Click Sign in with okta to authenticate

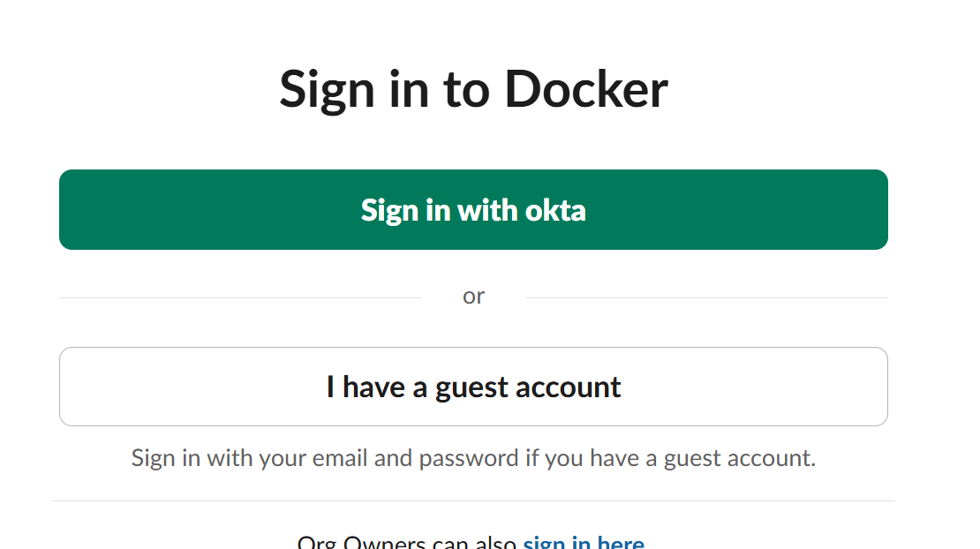tap(473, 209)
